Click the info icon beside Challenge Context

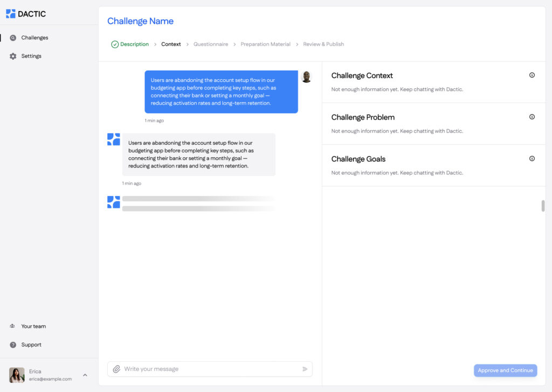point(532,75)
